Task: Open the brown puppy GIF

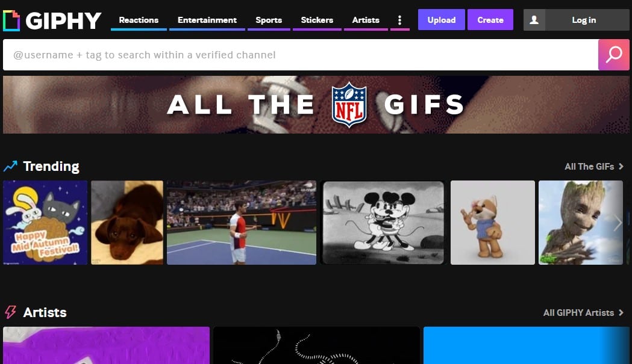Action: point(127,223)
